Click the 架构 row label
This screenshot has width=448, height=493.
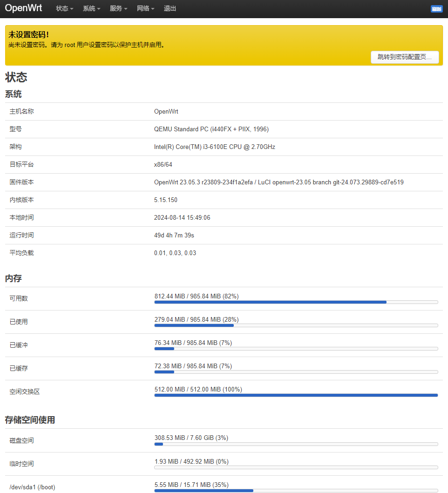pos(16,147)
